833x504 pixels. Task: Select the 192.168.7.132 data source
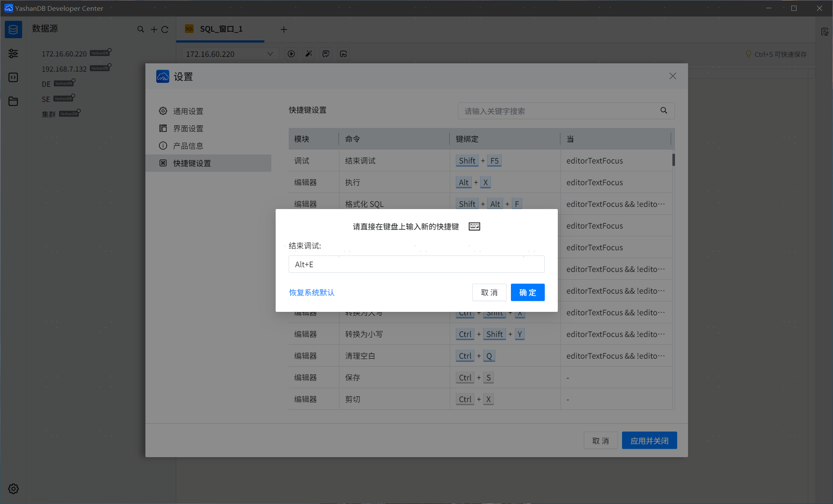pos(64,69)
